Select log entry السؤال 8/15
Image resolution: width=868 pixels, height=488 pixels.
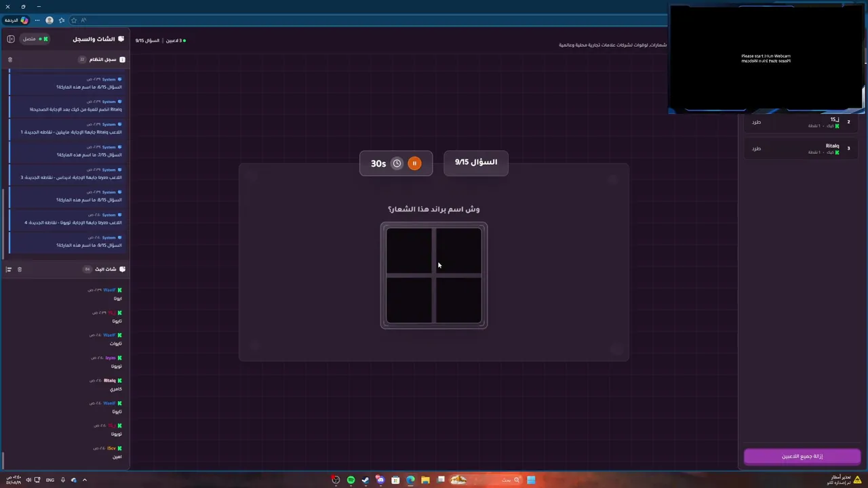click(x=66, y=197)
